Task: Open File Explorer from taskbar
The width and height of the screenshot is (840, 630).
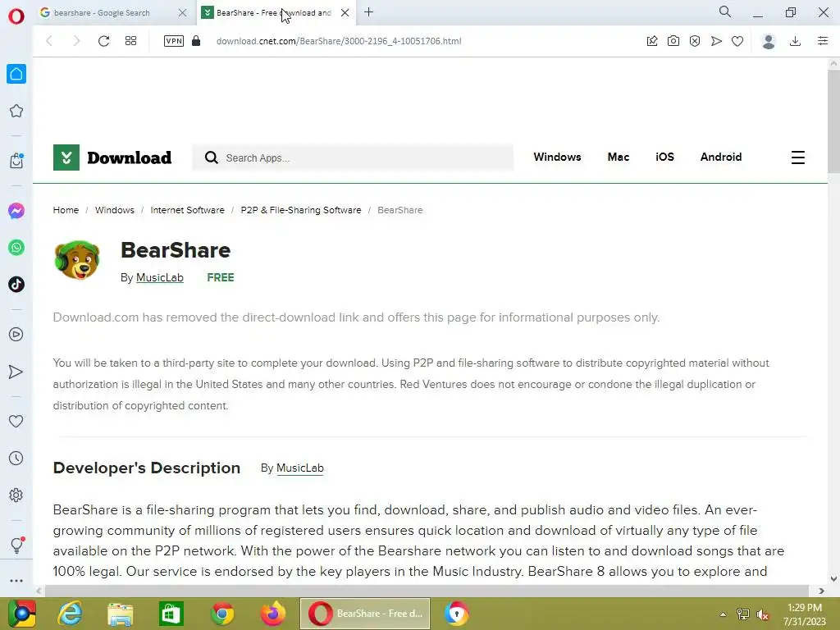Action: (120, 614)
